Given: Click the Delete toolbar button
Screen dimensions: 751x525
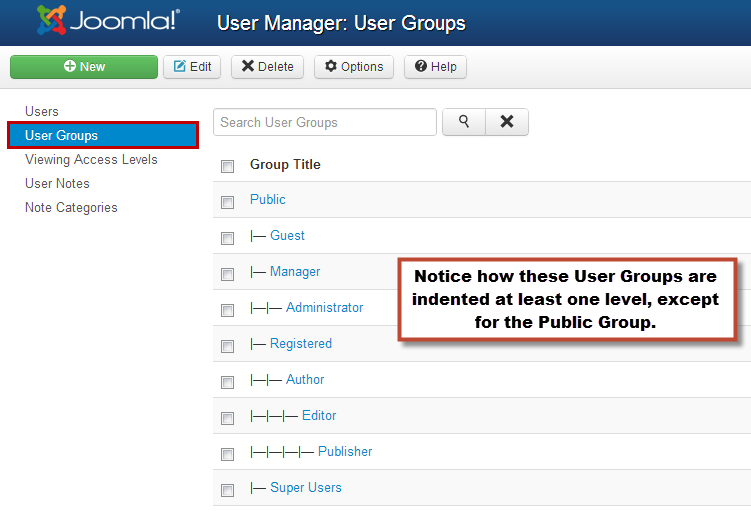Looking at the screenshot, I should coord(267,67).
